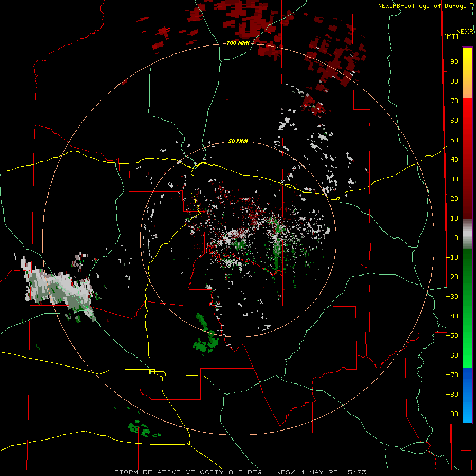
Task: Click the -50 value on velocity scale
Action: tap(452, 336)
